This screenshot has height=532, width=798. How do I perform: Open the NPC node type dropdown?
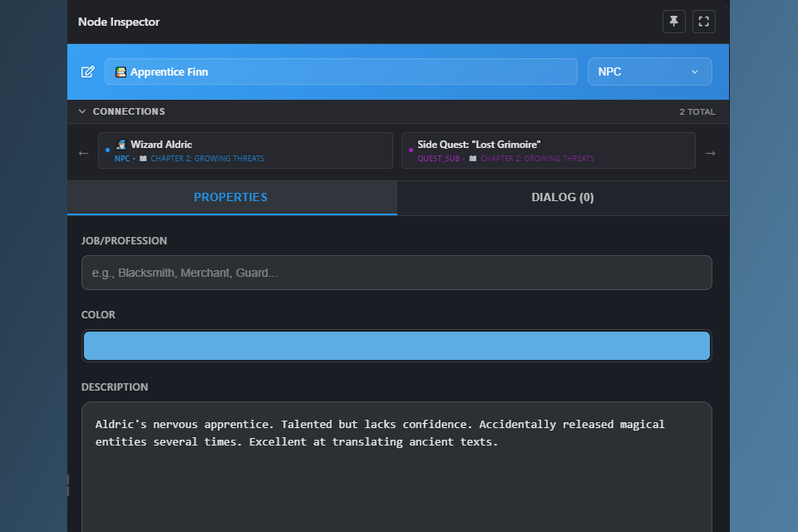pos(649,71)
